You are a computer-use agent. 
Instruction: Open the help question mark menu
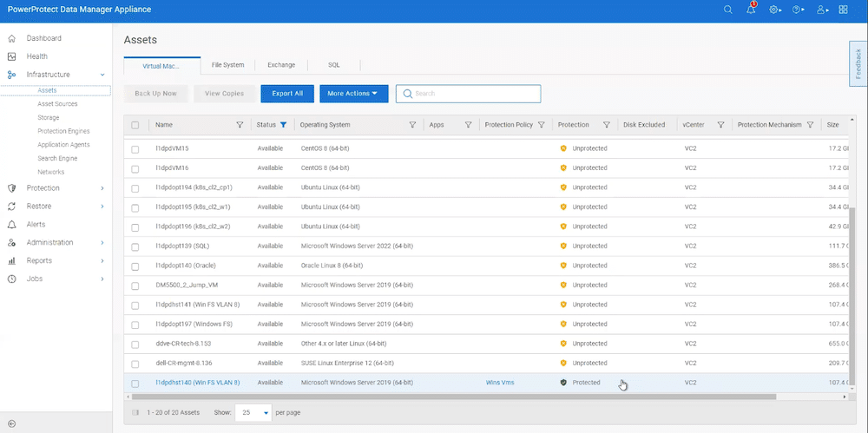[799, 10]
